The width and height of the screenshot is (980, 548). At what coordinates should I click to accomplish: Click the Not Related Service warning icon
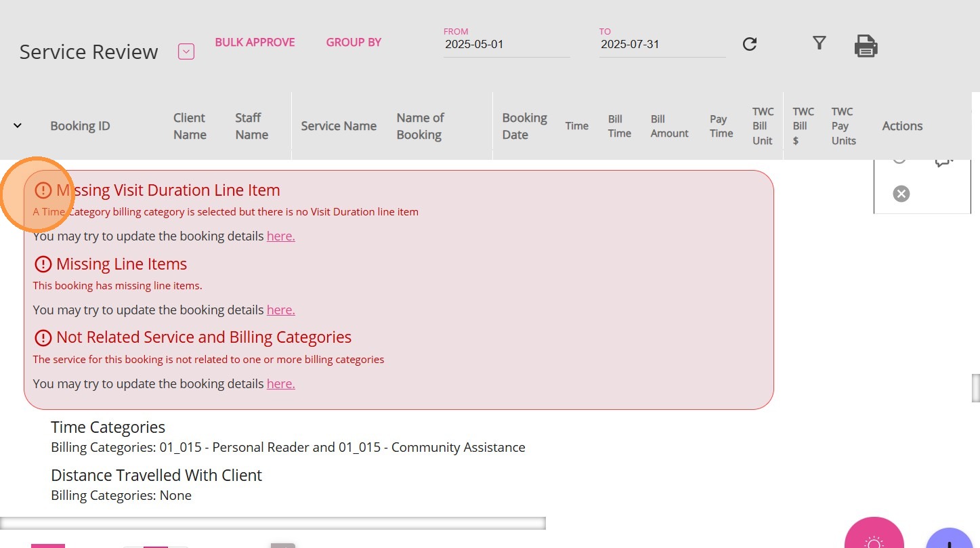[x=43, y=337]
